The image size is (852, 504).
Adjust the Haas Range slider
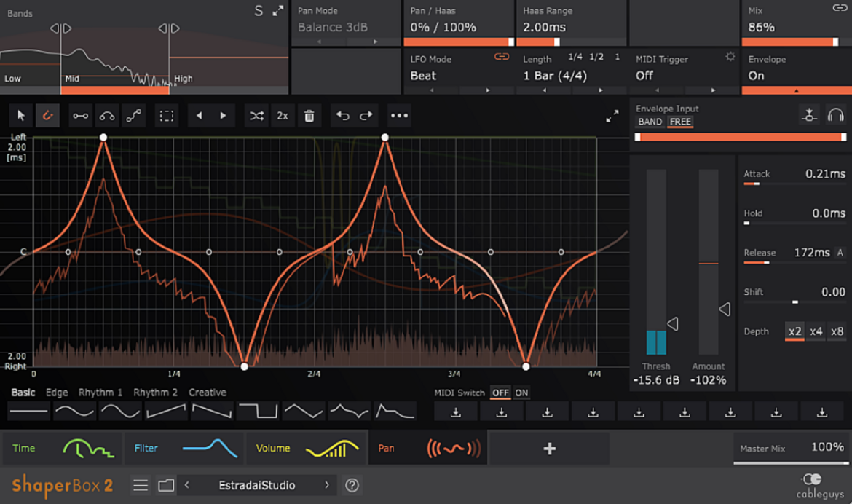pos(572,42)
